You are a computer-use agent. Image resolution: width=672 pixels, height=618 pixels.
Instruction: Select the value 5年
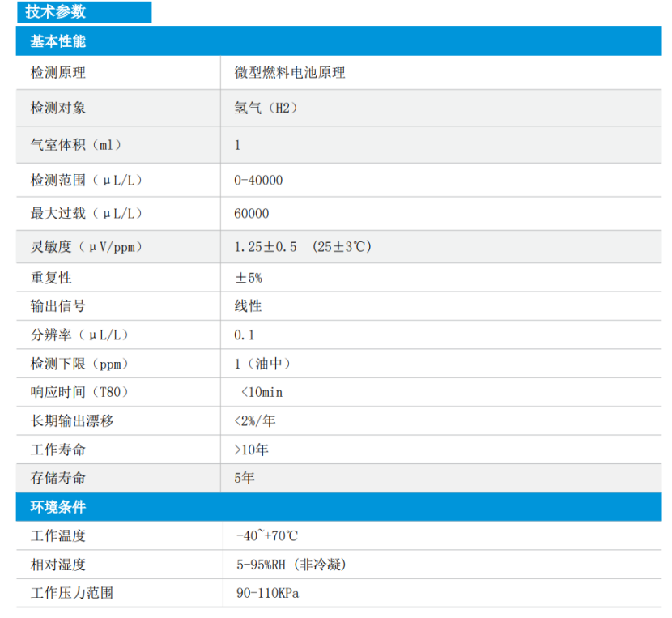click(245, 478)
